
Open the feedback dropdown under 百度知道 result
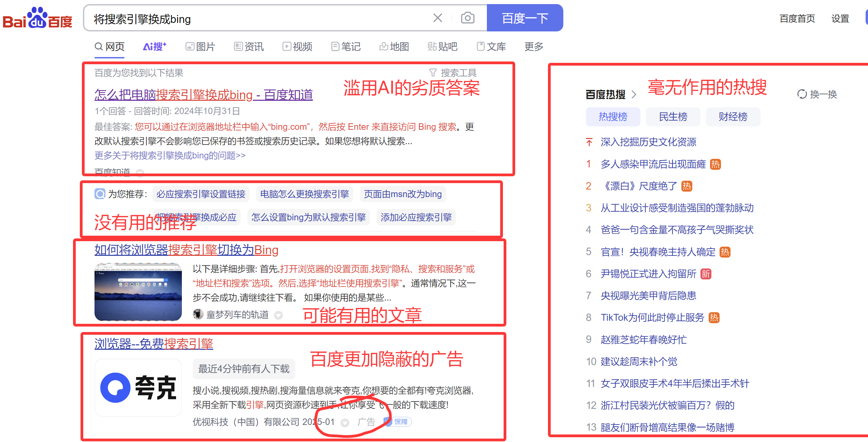140,173
